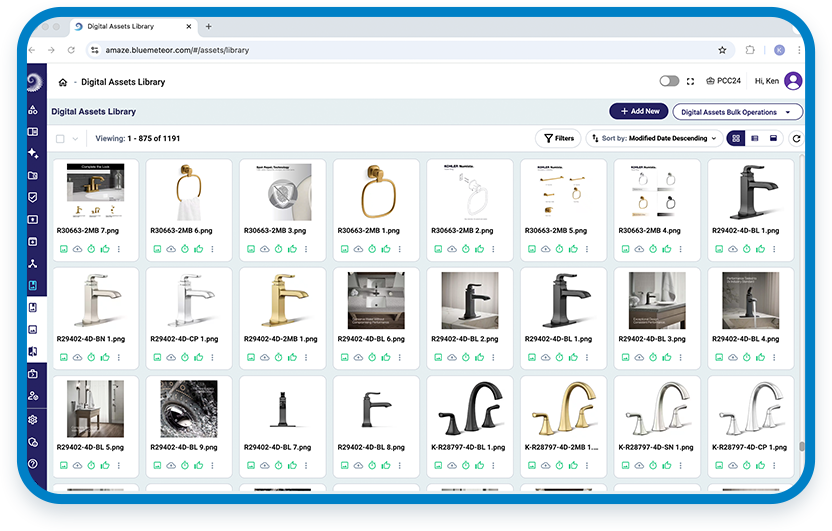
Task: Click the file name R29402-4D-BL 4.png
Action: (x=746, y=339)
